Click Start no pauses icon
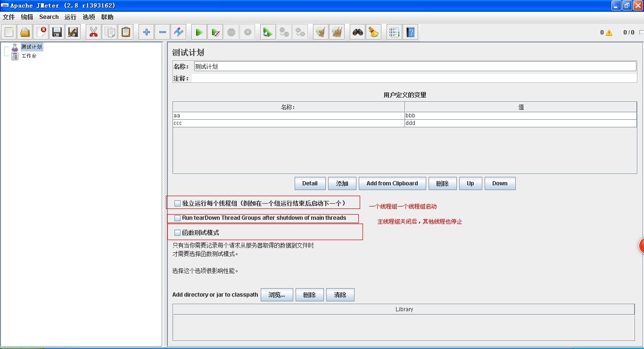The width and height of the screenshot is (644, 349). point(215,32)
